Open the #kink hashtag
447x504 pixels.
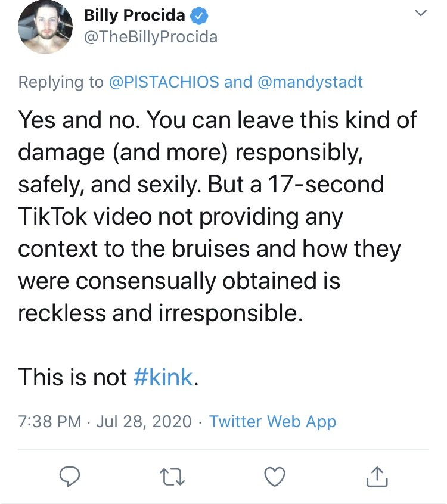(x=163, y=377)
